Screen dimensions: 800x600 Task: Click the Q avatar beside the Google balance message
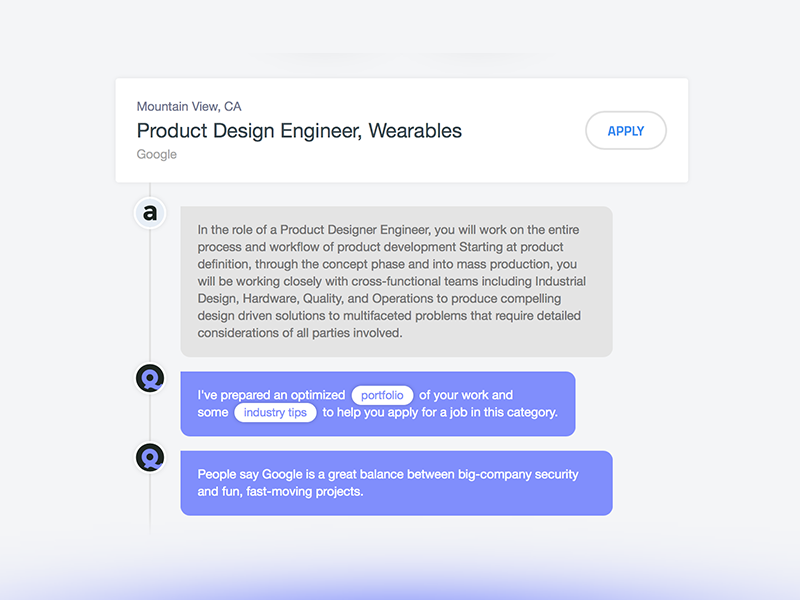[x=150, y=457]
